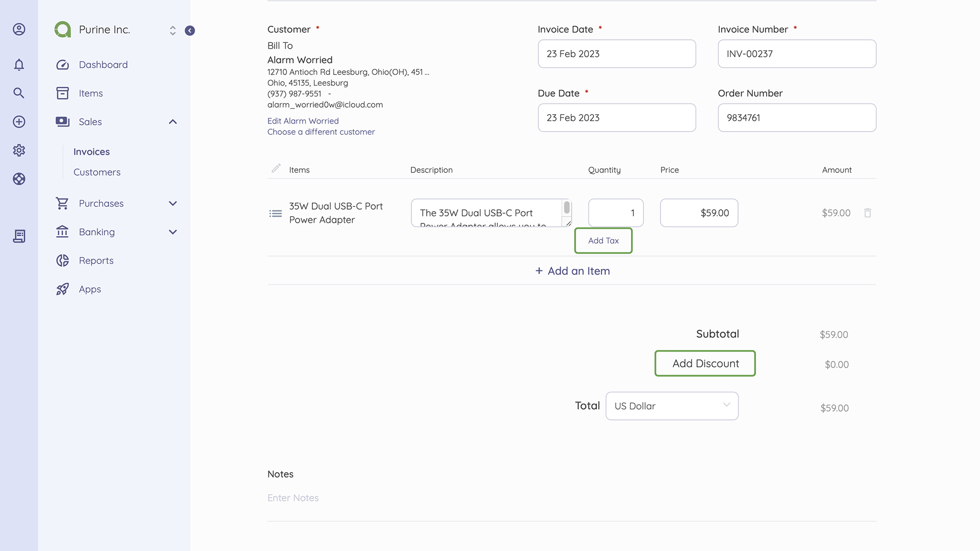
Task: Click the pencil edit icon above the items table
Action: pos(276,168)
